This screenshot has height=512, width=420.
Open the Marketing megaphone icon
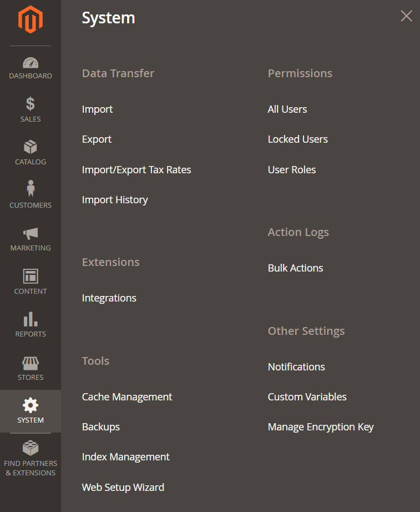[31, 233]
